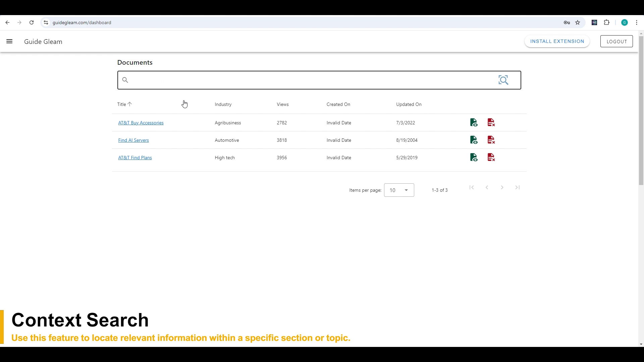The image size is (644, 362).
Task: Open the Chrome three-dot menu
Action: pos(637,22)
